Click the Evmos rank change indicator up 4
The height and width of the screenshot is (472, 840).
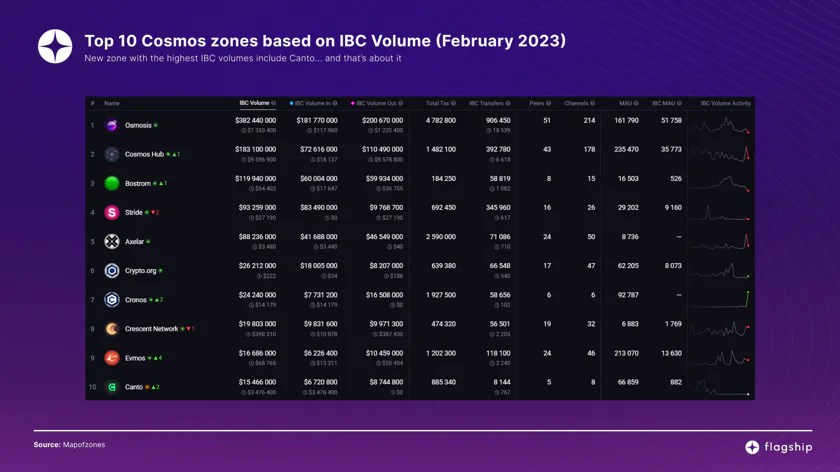tap(158, 358)
